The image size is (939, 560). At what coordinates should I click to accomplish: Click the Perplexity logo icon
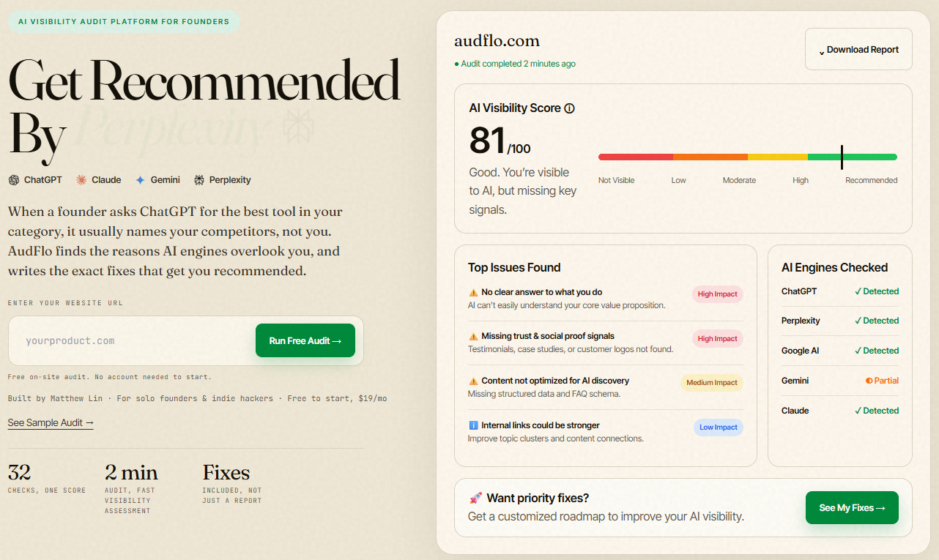tap(199, 180)
